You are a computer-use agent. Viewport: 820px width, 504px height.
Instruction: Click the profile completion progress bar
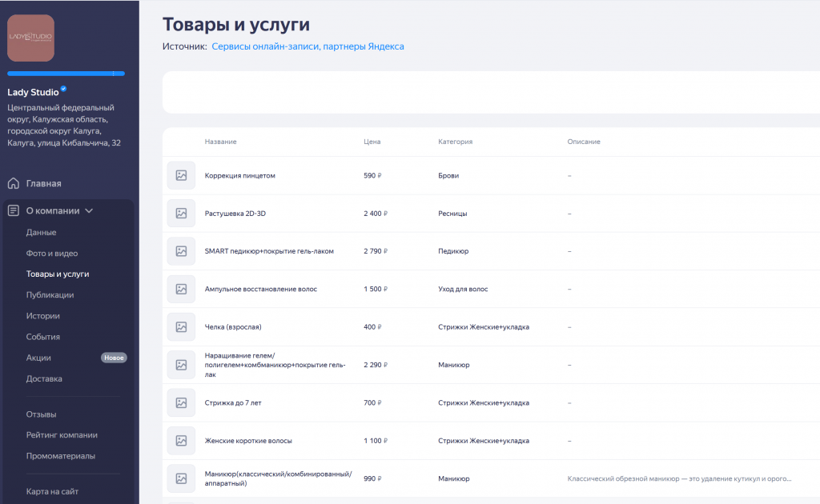click(66, 74)
